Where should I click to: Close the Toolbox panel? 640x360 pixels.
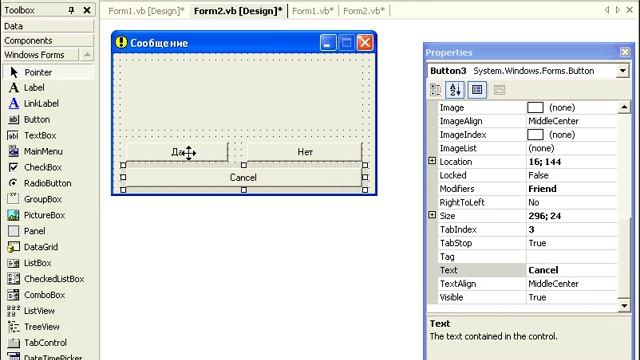(x=87, y=10)
